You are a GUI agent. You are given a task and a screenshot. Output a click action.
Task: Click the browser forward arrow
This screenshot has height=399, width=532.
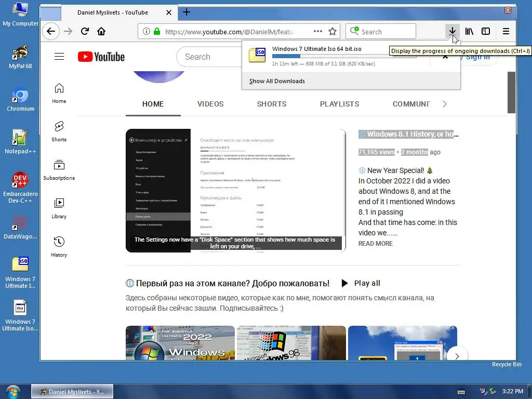tap(68, 32)
